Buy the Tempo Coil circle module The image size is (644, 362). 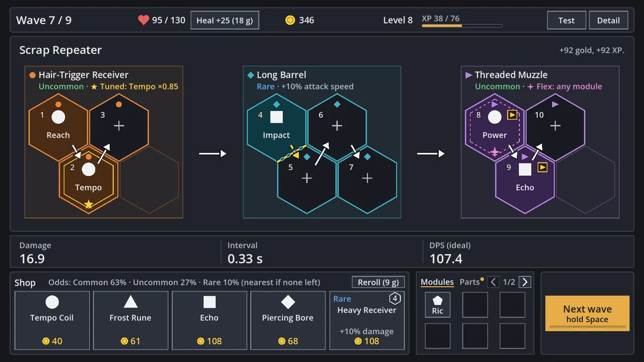[x=52, y=320]
